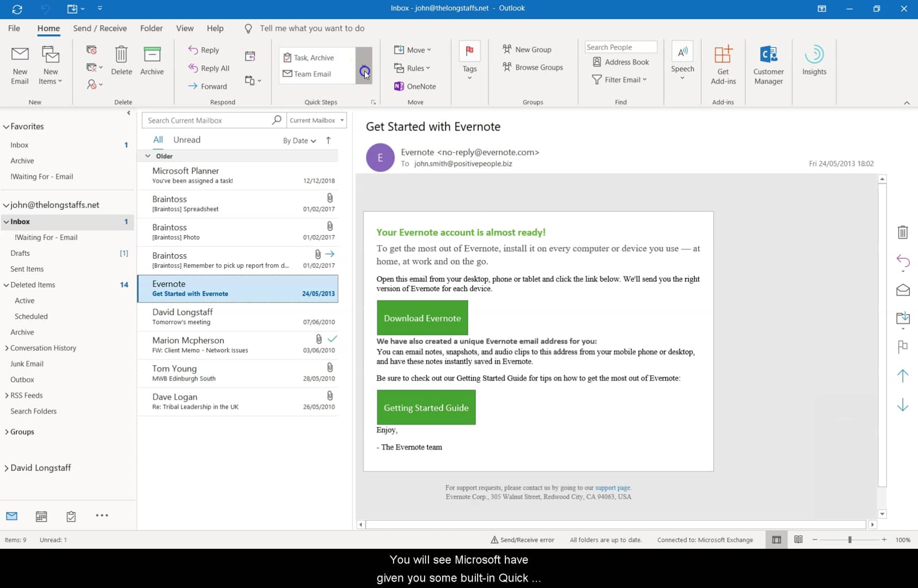The height and width of the screenshot is (588, 918).
Task: Open the Junk Email folder
Action: coord(27,364)
